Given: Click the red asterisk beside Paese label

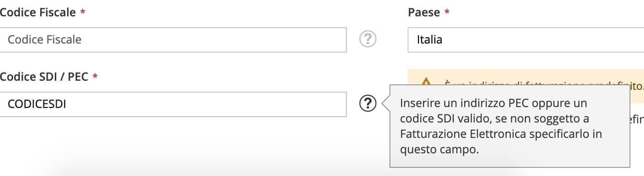Looking at the screenshot, I should coord(447,13).
